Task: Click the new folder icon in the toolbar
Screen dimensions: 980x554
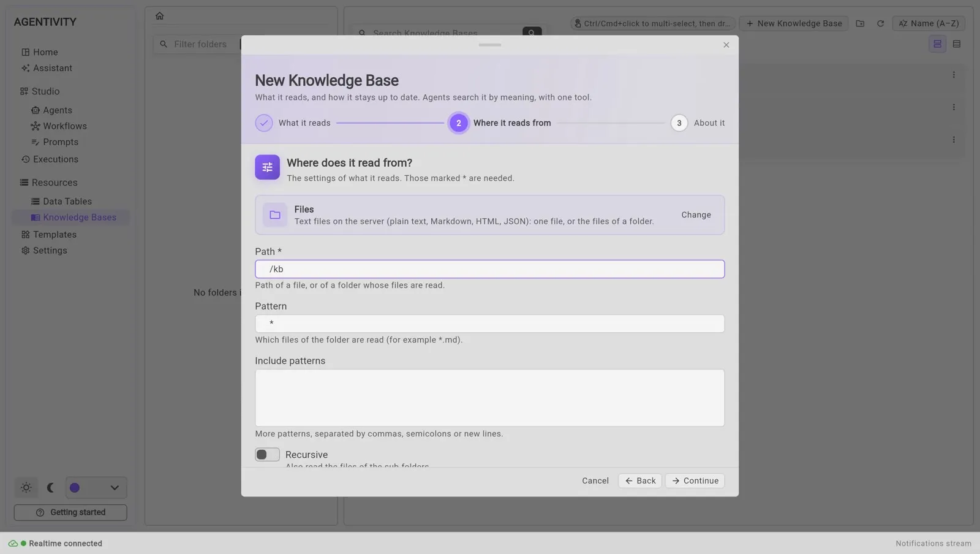Action: 860,23
